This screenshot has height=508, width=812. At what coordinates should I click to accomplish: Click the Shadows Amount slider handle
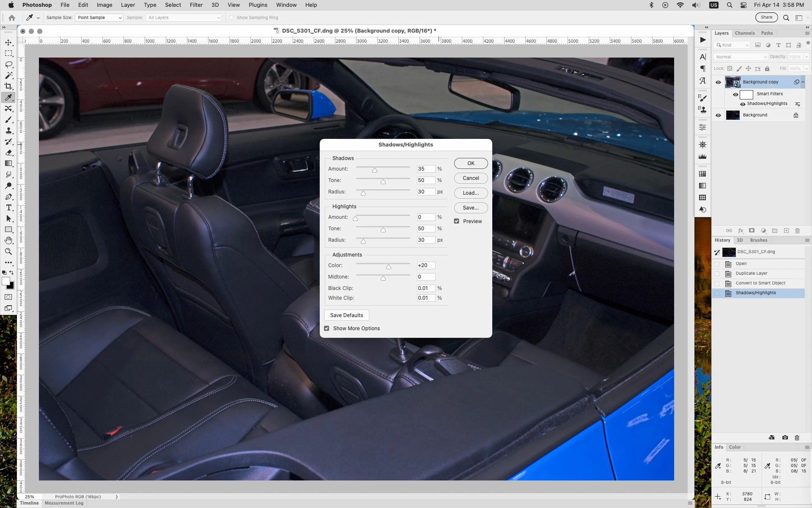coord(375,170)
